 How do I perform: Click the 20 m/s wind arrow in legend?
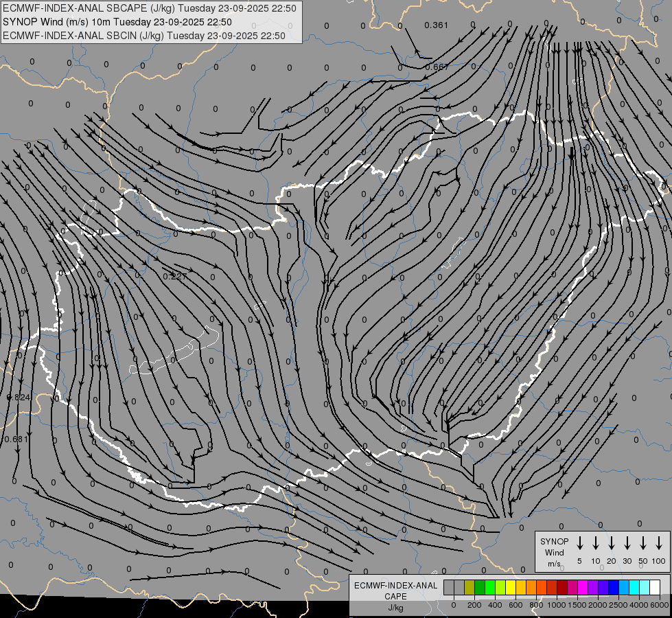pyautogui.click(x=611, y=543)
